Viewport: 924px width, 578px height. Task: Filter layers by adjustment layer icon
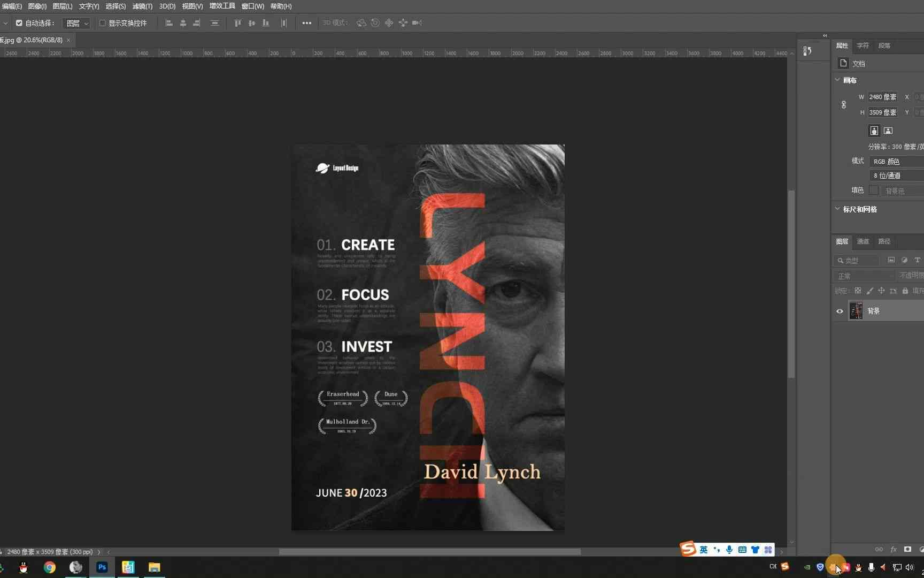[x=904, y=260]
